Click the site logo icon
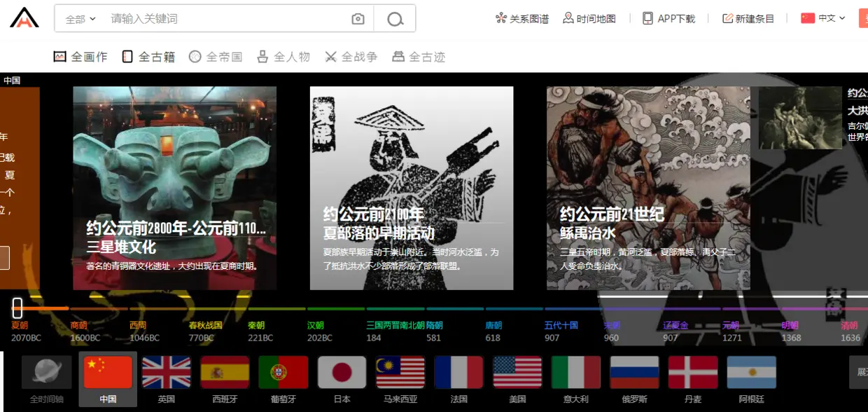The image size is (868, 412). click(x=24, y=18)
